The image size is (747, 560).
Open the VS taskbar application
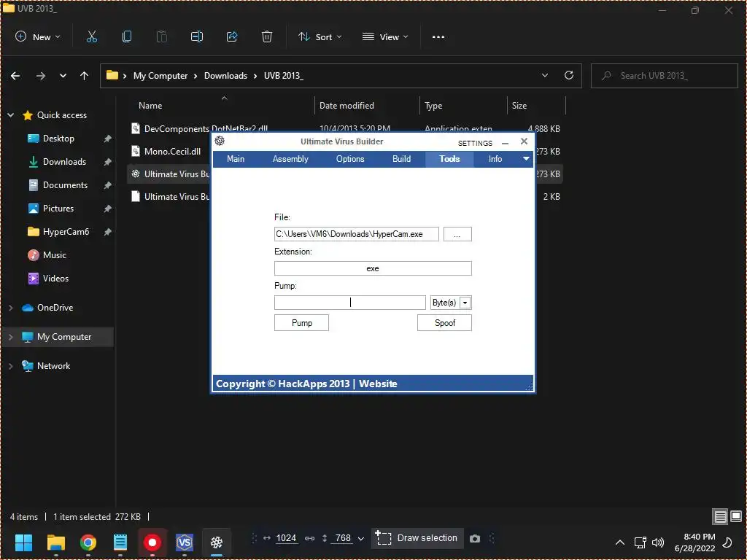click(x=185, y=542)
